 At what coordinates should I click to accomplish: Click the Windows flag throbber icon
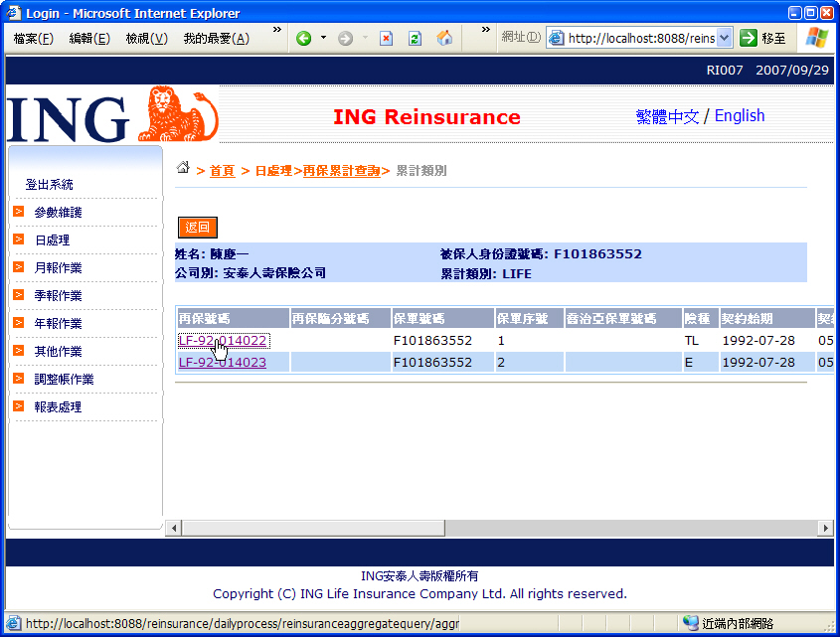(x=816, y=38)
